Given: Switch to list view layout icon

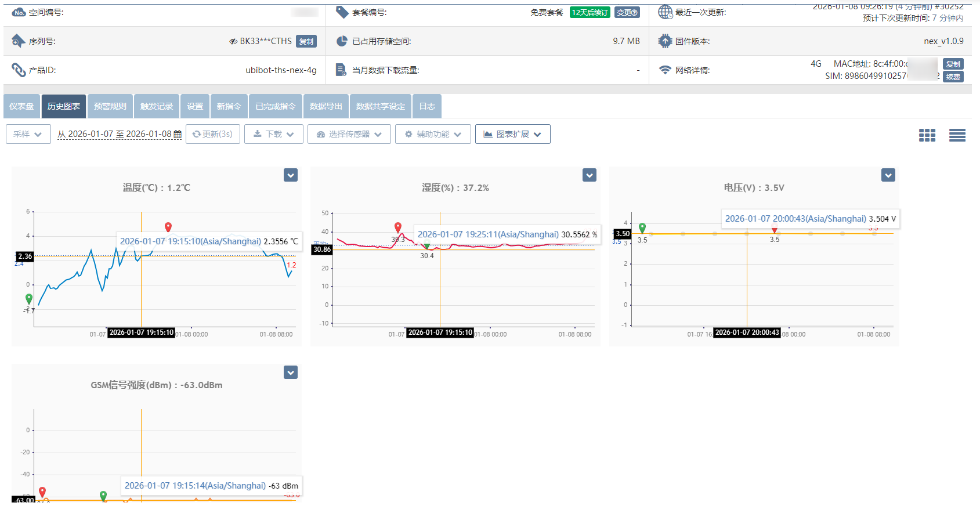Looking at the screenshot, I should pos(957,135).
